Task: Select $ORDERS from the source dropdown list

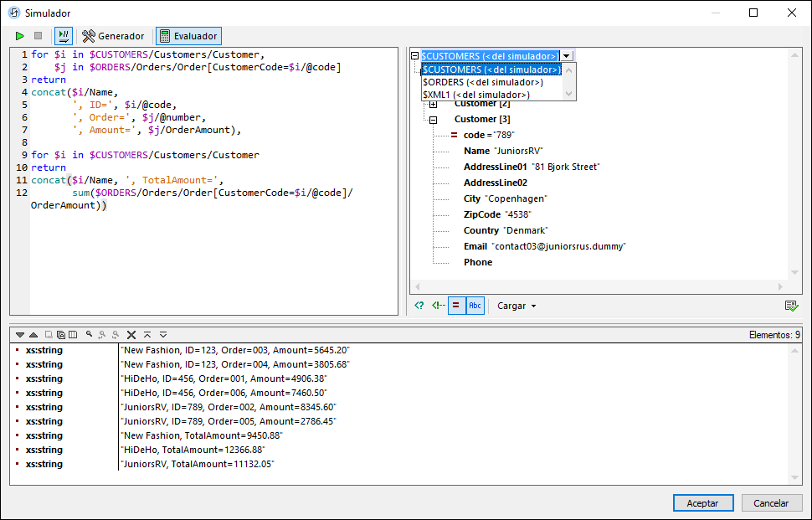Action: (482, 82)
